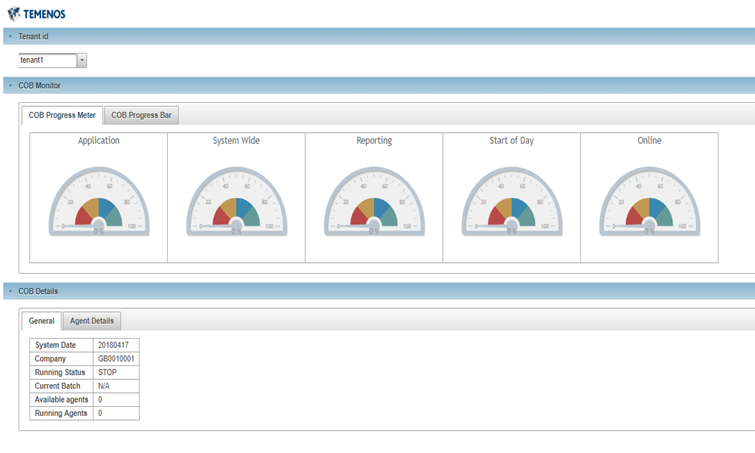Click the Running Status STOP cell
The image size is (755, 453).
point(115,372)
